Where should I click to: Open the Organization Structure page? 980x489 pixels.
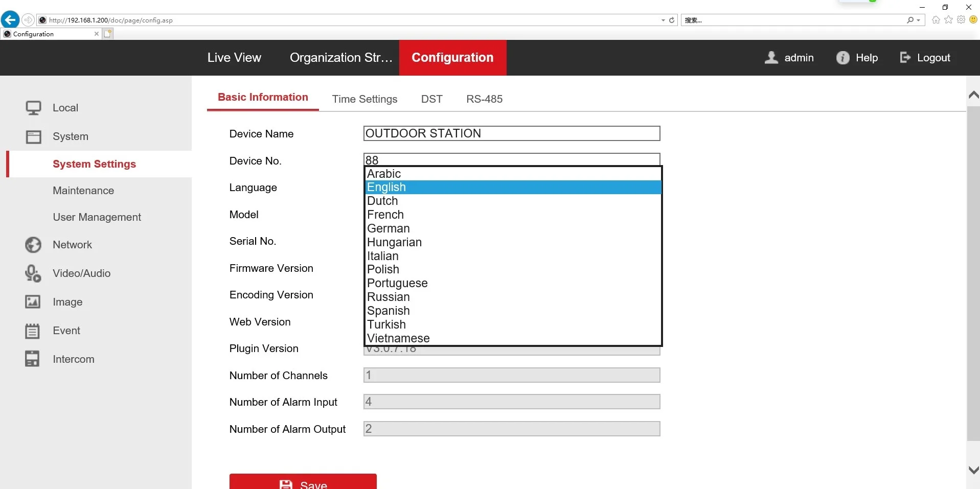[341, 58]
